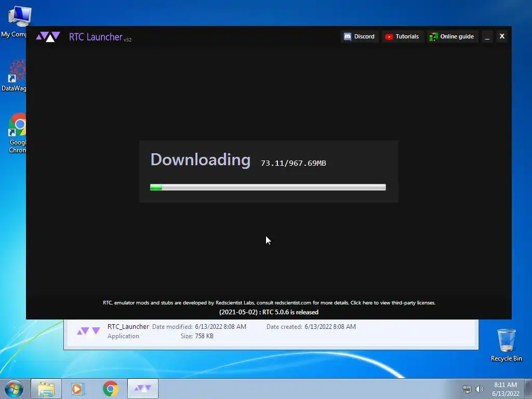Click the RTC_Launcher file name in details pane
Screen dimensions: 532x399
(x=128, y=326)
